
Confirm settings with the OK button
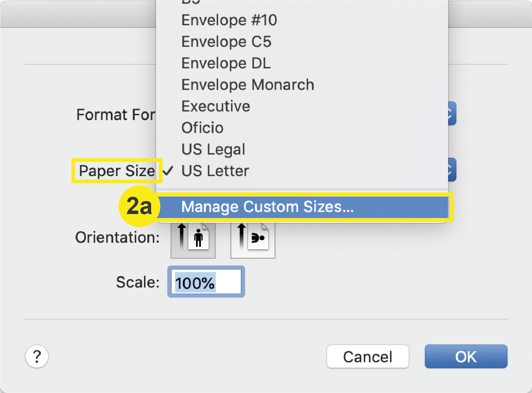click(466, 356)
